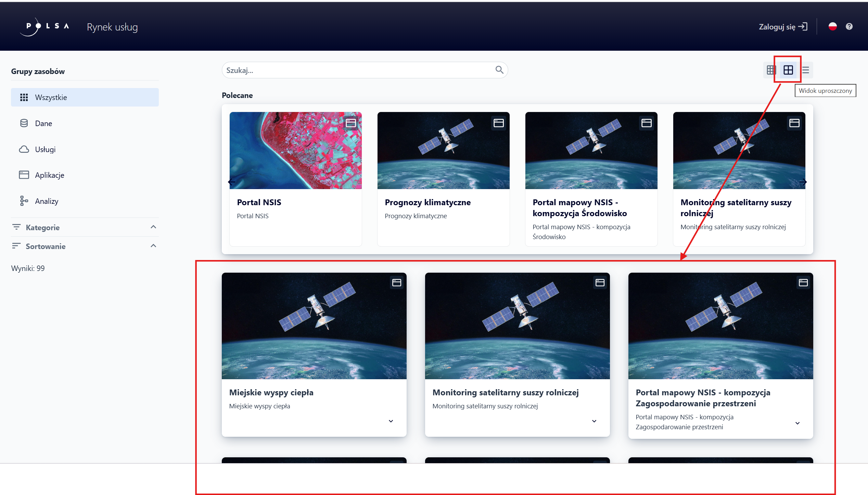Select the Dane resource group

tap(43, 123)
